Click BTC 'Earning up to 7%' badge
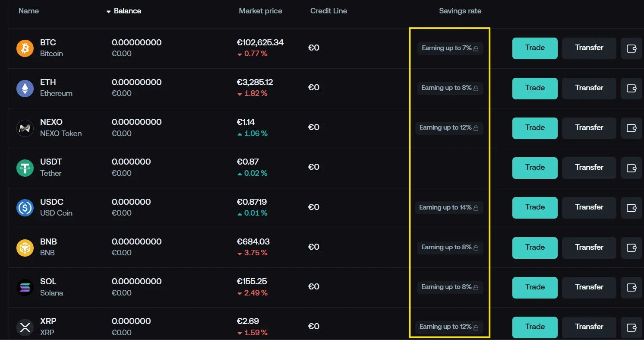Image resolution: width=644 pixels, height=340 pixels. (x=450, y=48)
